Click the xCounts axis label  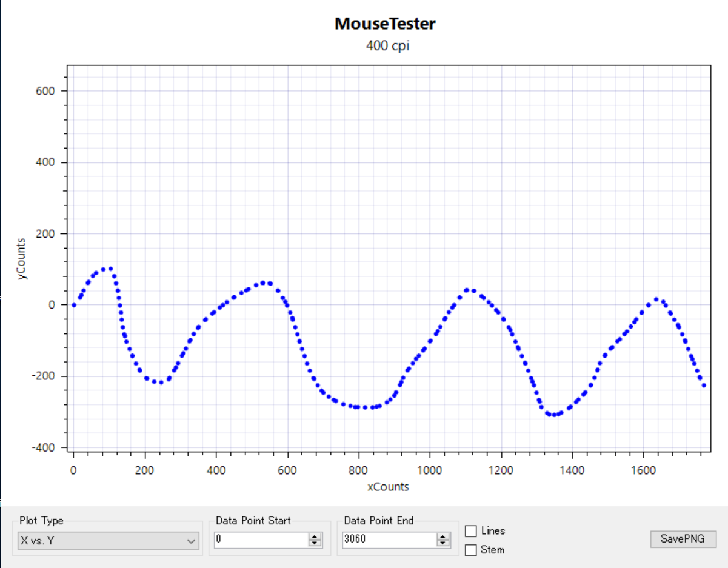point(388,487)
